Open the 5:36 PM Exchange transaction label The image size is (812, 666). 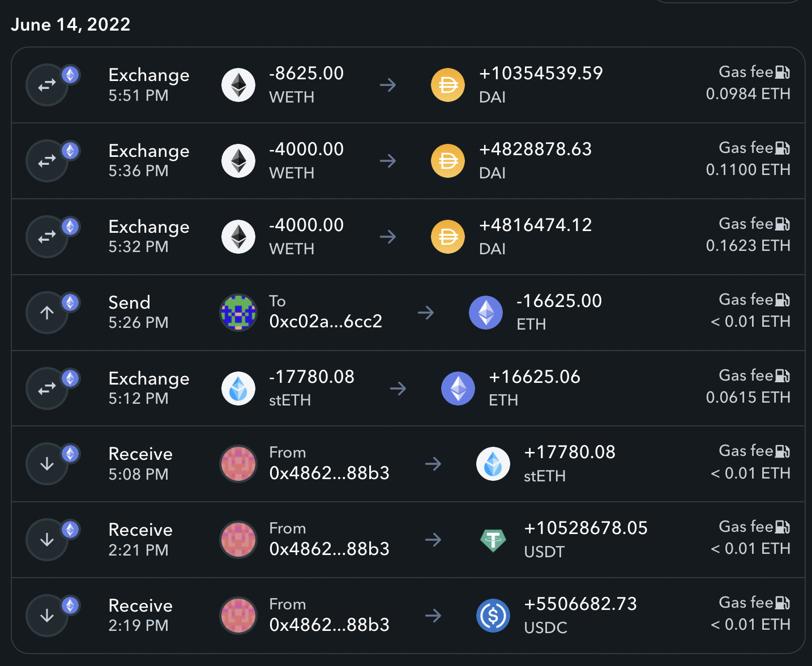pos(149,151)
